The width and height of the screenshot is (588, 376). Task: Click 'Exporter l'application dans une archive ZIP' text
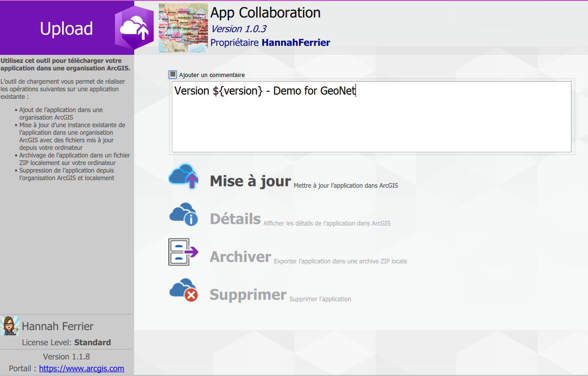(340, 261)
